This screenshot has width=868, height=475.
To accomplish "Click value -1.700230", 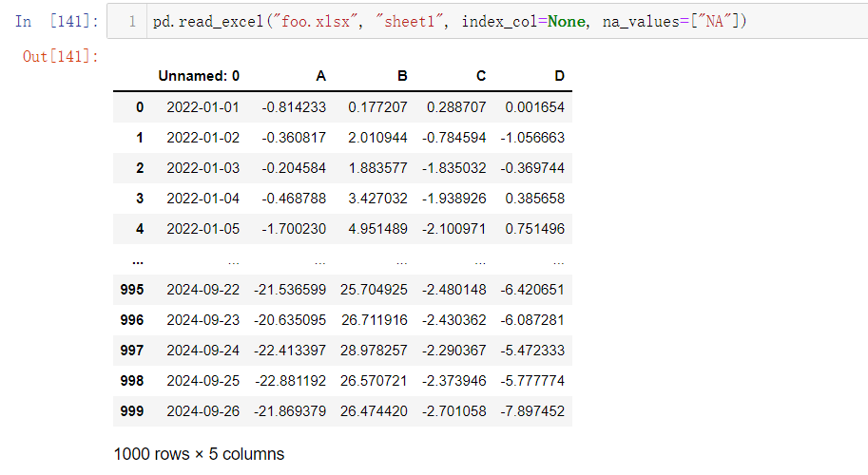I will [x=294, y=229].
